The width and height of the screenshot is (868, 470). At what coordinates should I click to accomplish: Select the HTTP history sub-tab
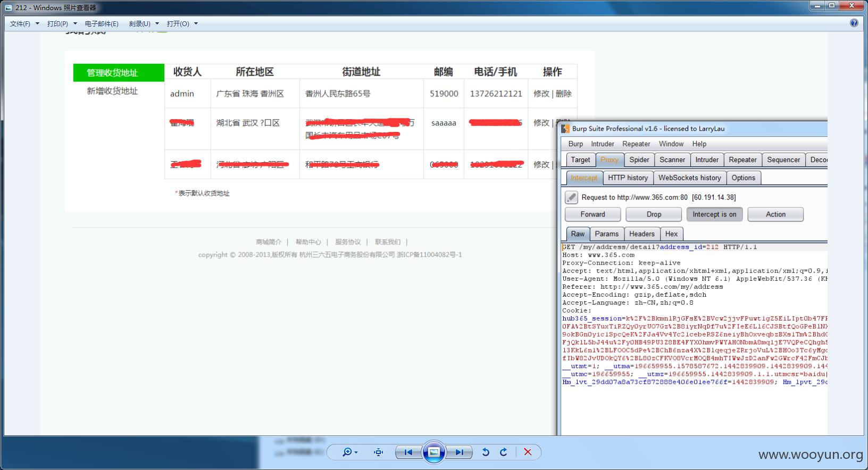pos(628,178)
